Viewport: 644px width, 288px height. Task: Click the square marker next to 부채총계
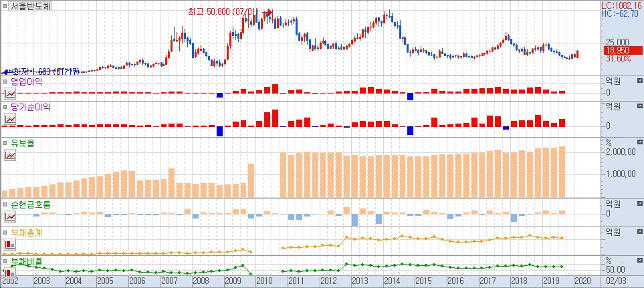(x=5, y=233)
